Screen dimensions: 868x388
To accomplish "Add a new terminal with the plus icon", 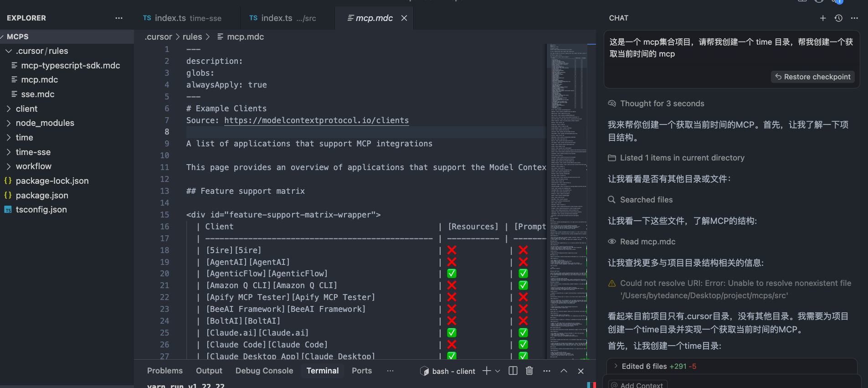I will (487, 371).
